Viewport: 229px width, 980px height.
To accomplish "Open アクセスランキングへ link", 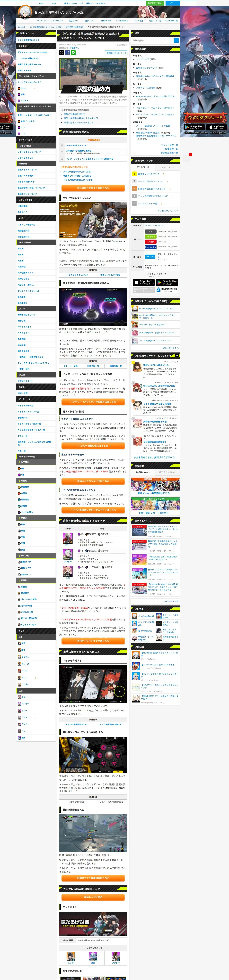I will pyautogui.click(x=168, y=211).
